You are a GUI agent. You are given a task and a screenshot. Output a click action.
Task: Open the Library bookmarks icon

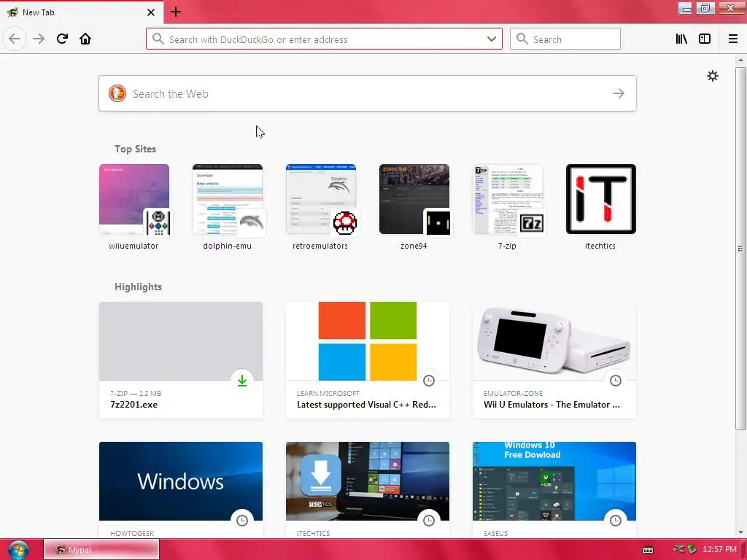[x=681, y=39]
